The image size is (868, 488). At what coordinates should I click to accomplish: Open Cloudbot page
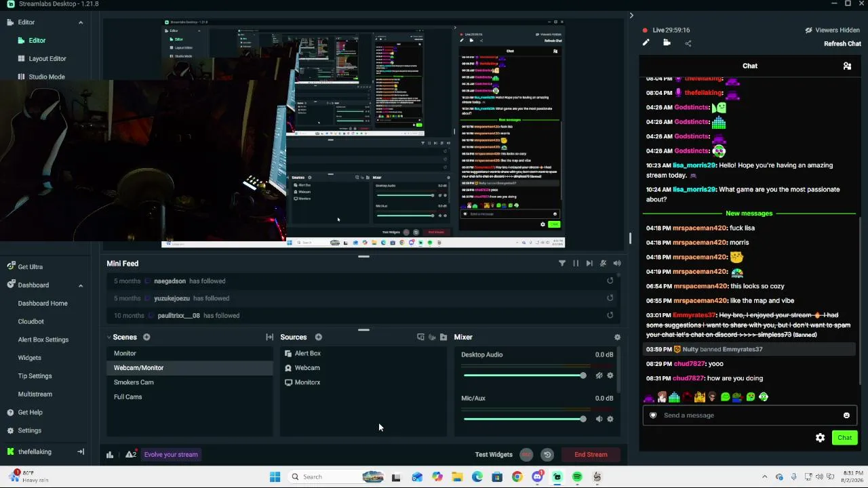coord(31,321)
